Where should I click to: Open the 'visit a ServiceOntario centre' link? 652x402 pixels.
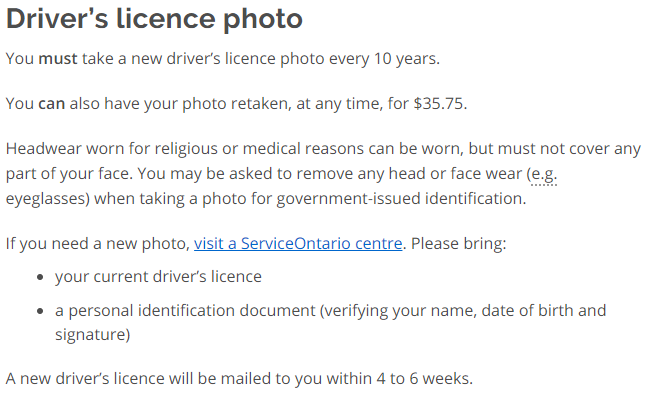tap(298, 243)
